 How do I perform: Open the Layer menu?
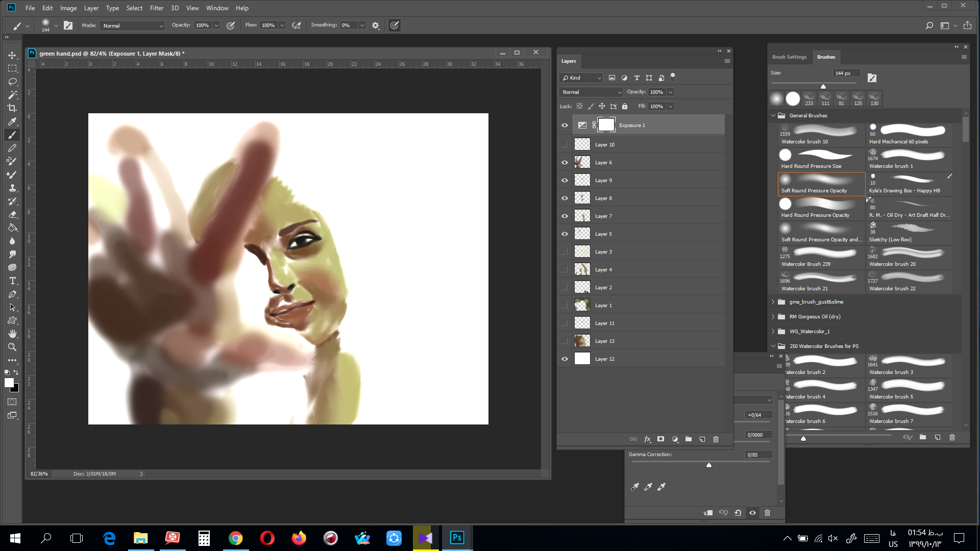pos(91,8)
